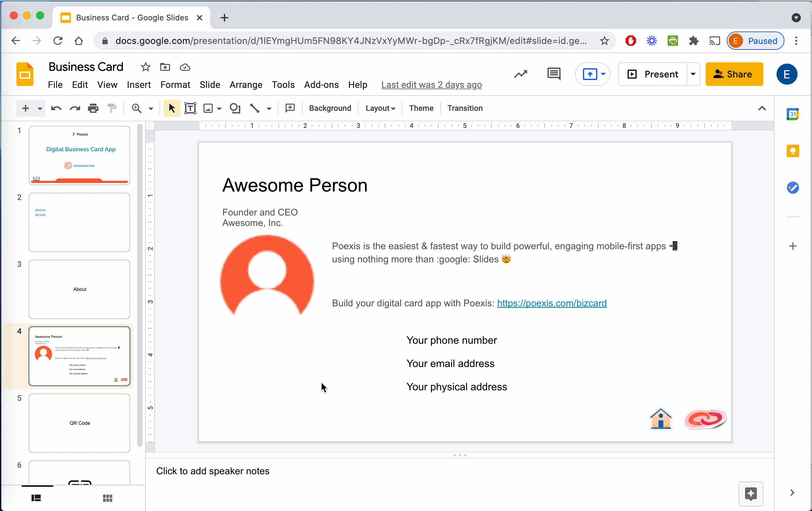The width and height of the screenshot is (812, 511).
Task: Click the filmstrip vertical scrollbar
Action: [139, 286]
